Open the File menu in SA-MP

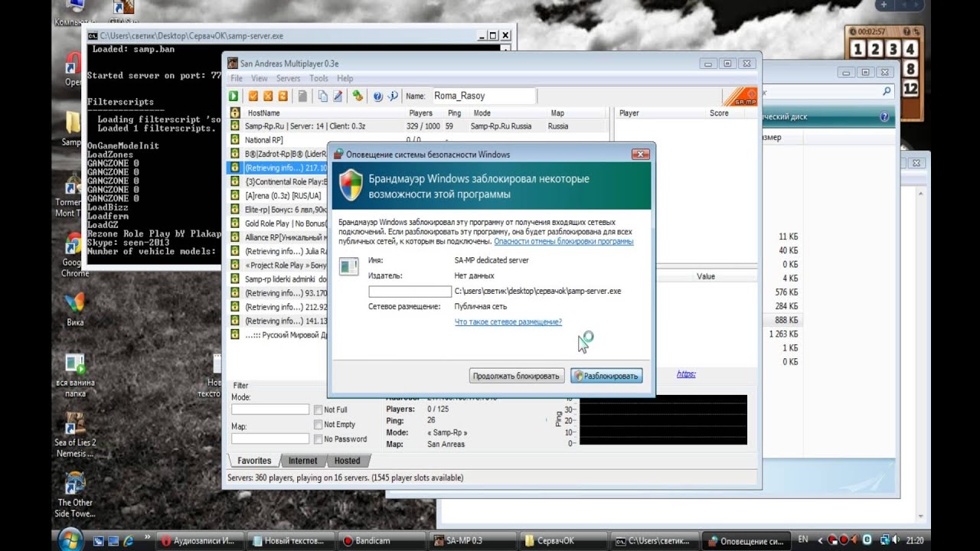pyautogui.click(x=237, y=79)
